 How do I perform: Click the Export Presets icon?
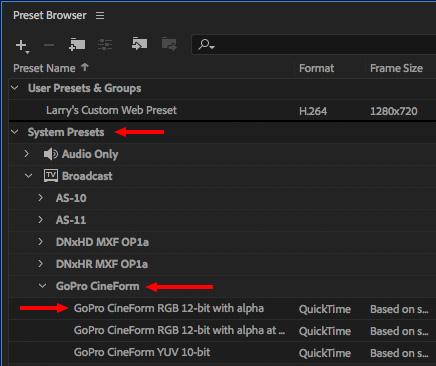pyautogui.click(x=169, y=44)
